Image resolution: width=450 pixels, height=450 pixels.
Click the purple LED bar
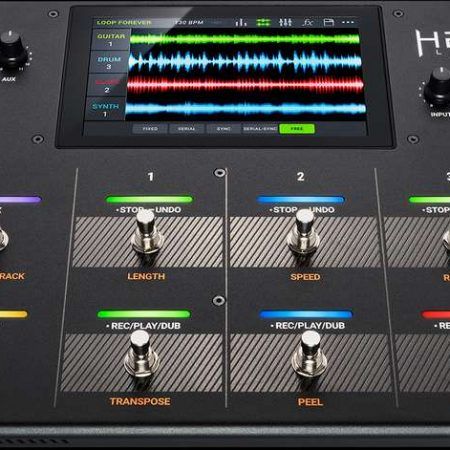pos(20,200)
